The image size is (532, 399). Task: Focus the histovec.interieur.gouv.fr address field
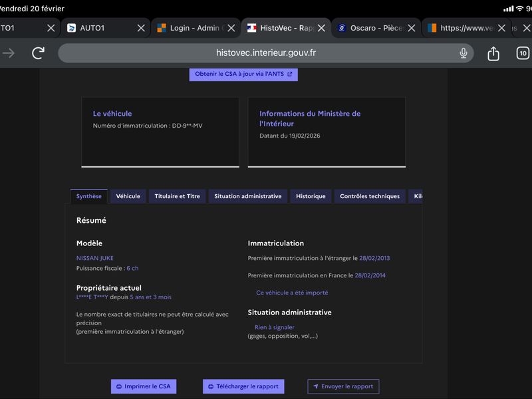tap(265, 53)
